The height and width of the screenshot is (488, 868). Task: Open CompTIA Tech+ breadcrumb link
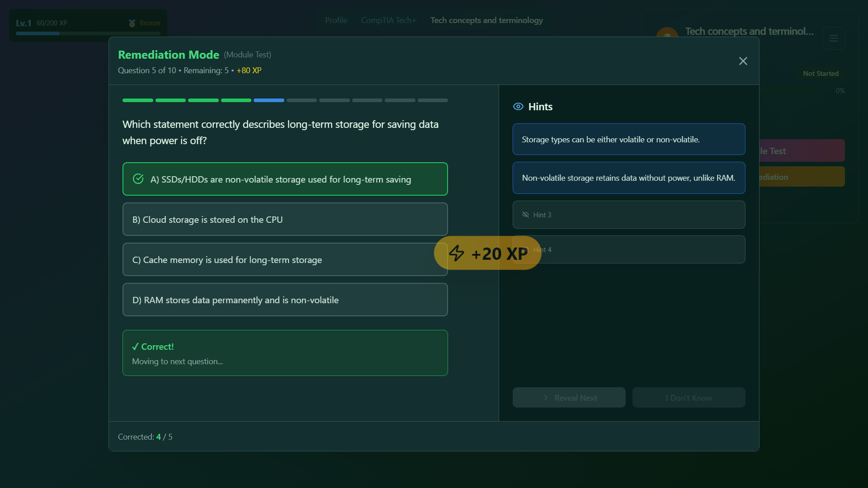click(x=388, y=20)
